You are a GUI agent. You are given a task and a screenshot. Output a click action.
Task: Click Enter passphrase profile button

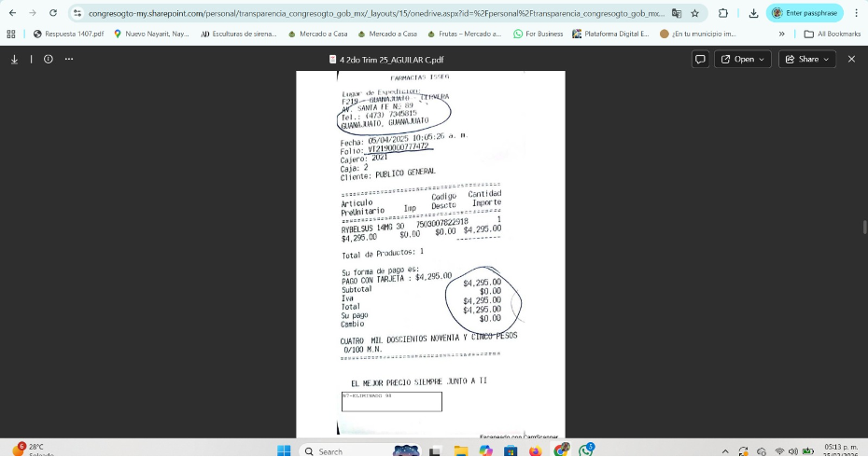pos(805,13)
